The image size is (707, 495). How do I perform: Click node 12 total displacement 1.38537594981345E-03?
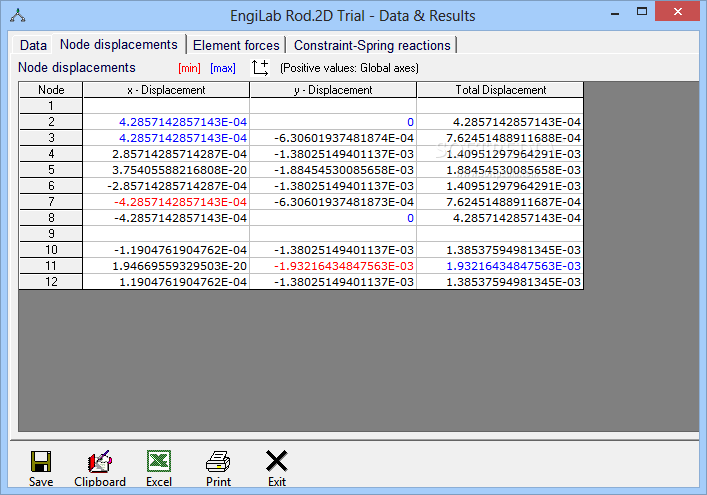(x=500, y=282)
